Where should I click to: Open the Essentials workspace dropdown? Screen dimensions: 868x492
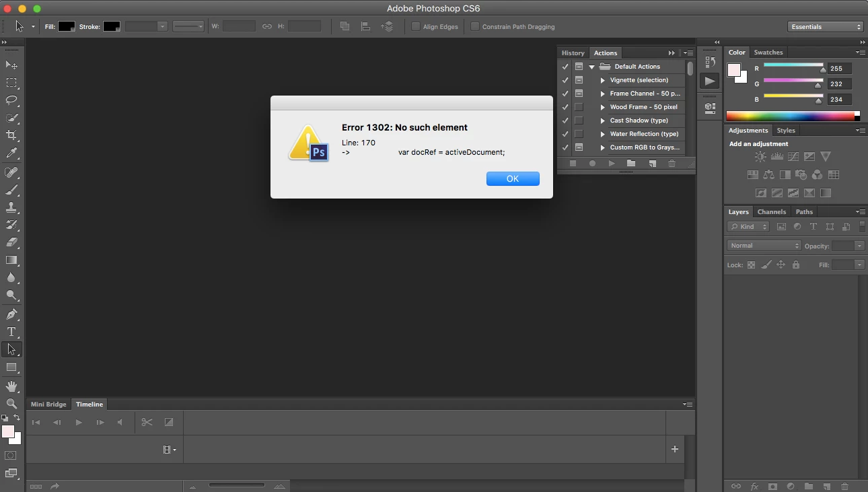(x=826, y=27)
